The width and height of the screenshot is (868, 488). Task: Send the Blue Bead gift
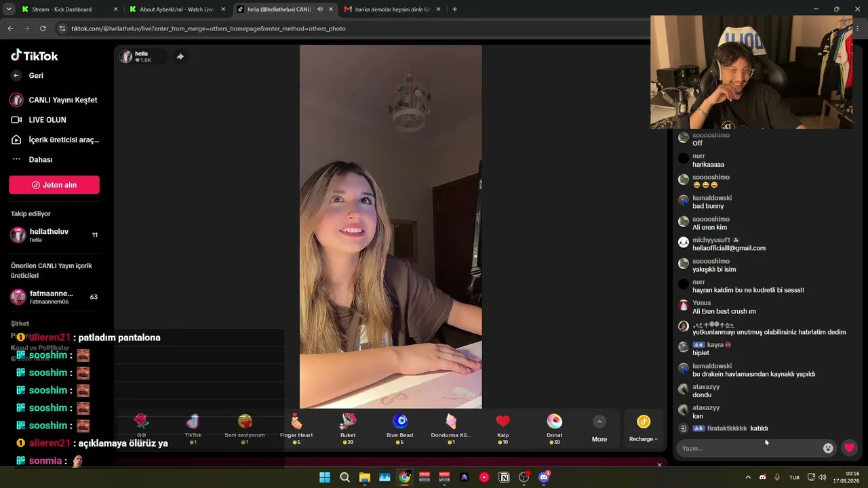(x=399, y=429)
